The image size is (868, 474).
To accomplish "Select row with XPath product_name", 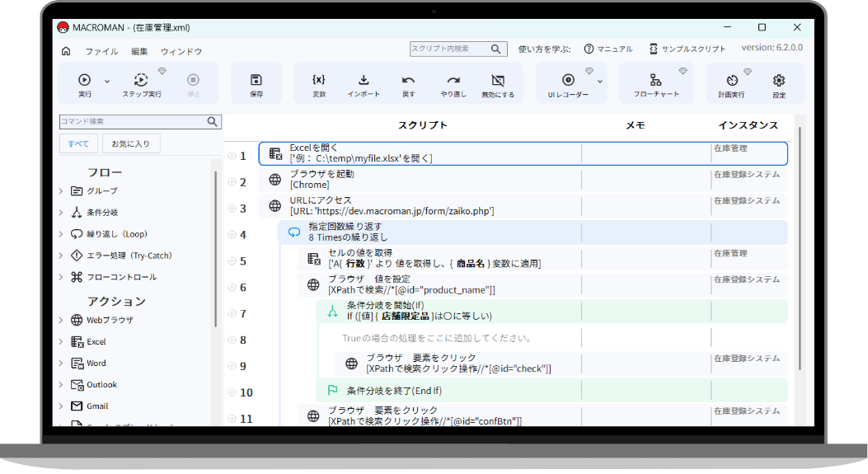I will pos(542,284).
